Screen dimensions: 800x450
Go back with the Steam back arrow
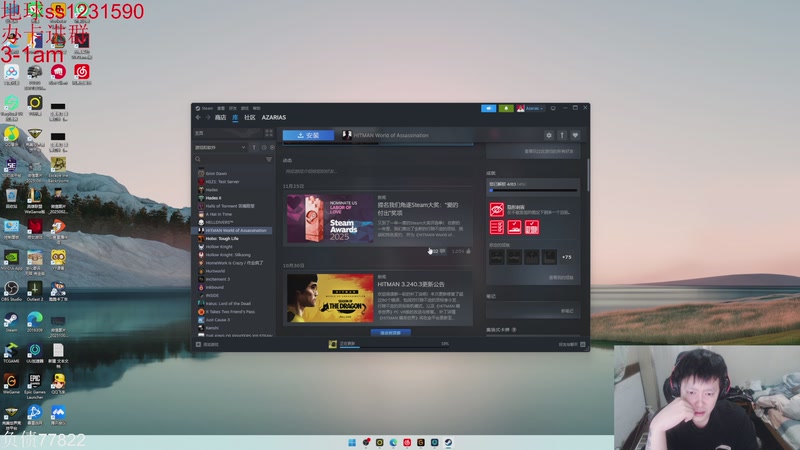(198, 117)
